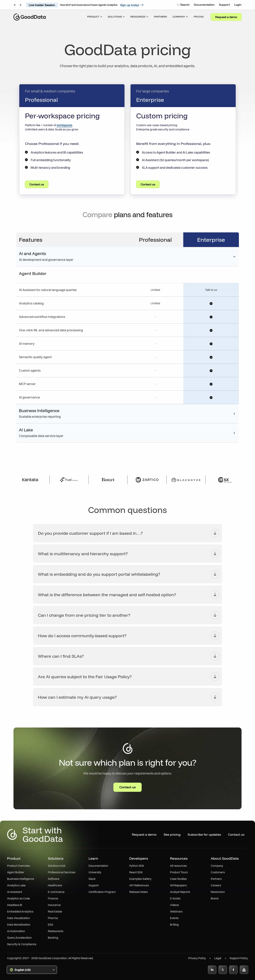Open the X (Twitter) social icon

223,969
